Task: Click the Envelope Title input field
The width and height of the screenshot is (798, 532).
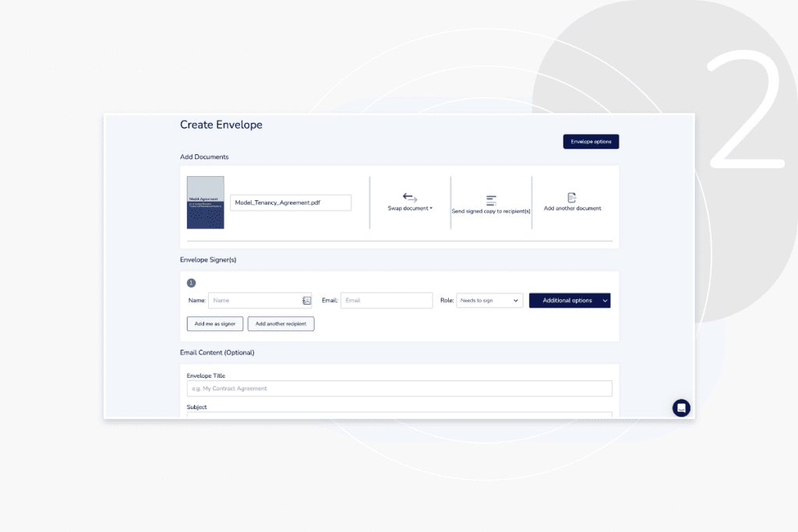Action: click(400, 389)
